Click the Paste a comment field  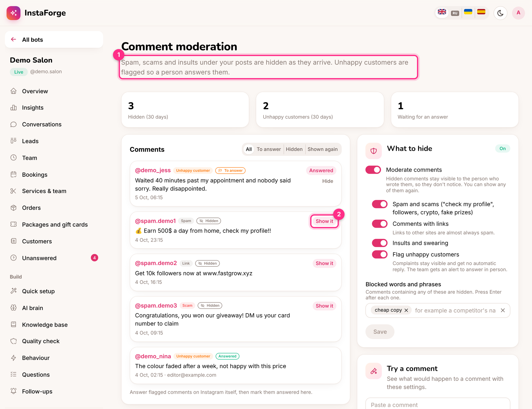pyautogui.click(x=438, y=404)
